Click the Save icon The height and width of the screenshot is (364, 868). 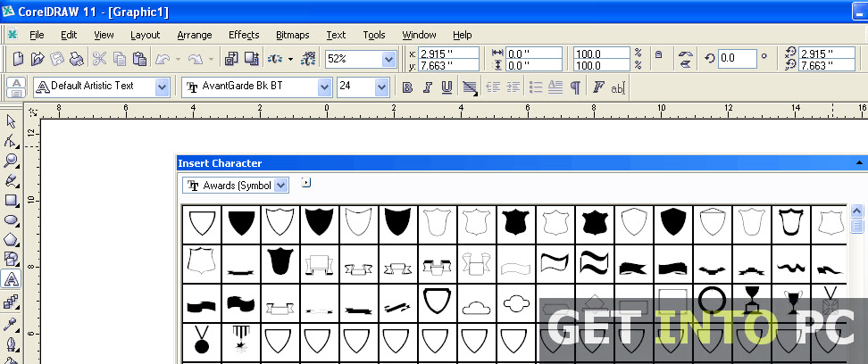pos(57,59)
